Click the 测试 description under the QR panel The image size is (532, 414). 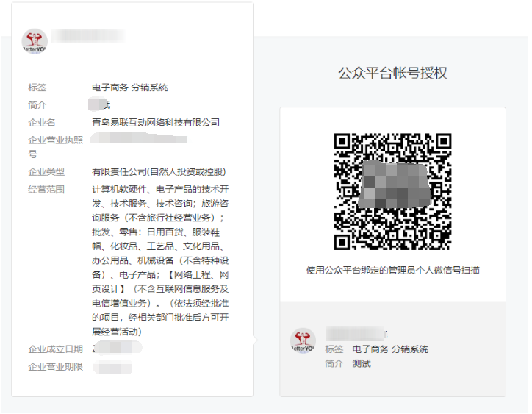362,364
